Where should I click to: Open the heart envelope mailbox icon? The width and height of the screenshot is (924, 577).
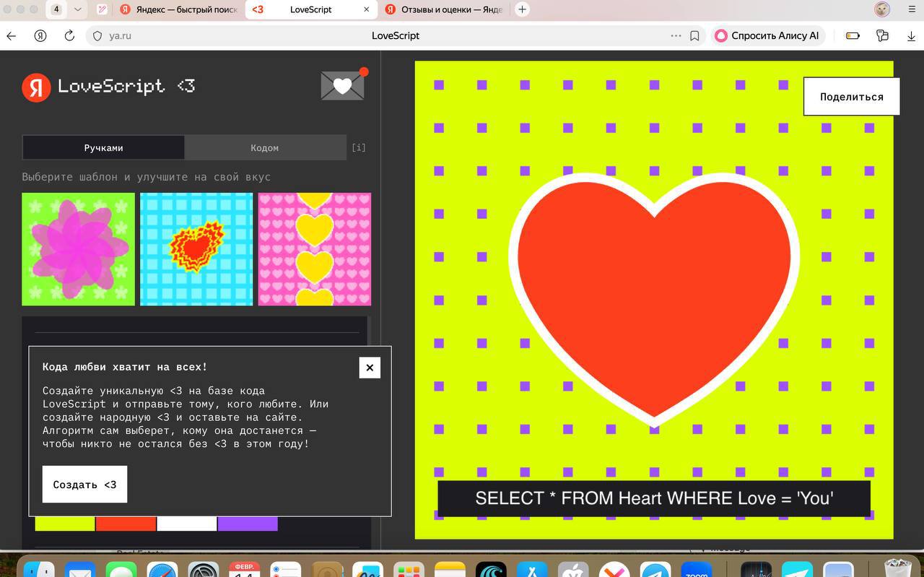point(342,86)
